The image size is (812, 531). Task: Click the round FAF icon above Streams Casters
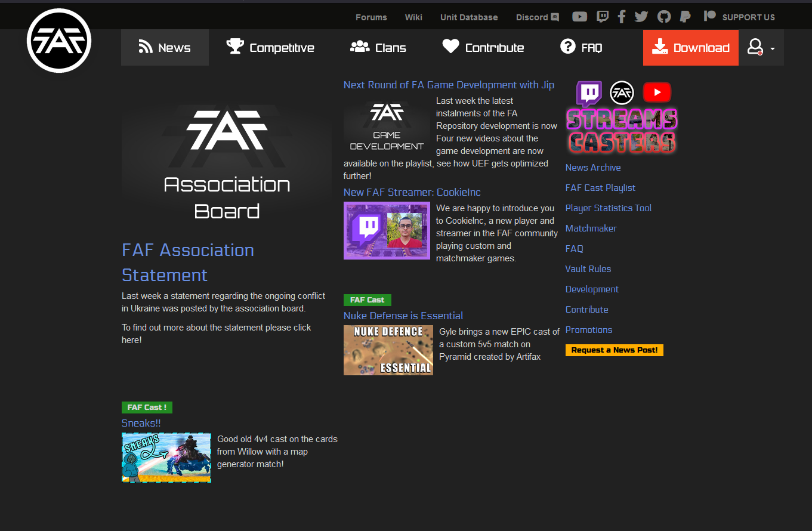click(x=622, y=92)
